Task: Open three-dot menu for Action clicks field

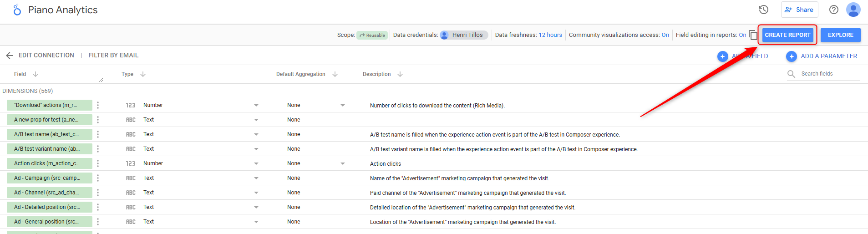Action: (x=98, y=163)
